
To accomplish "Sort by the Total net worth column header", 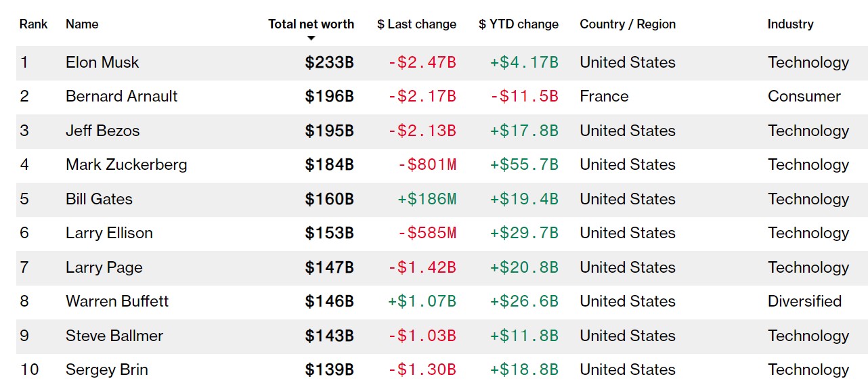I will click(311, 24).
